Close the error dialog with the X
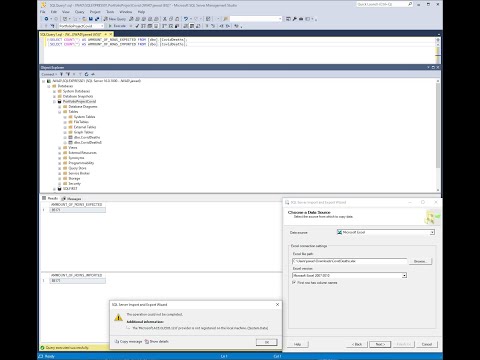 (x=277, y=305)
